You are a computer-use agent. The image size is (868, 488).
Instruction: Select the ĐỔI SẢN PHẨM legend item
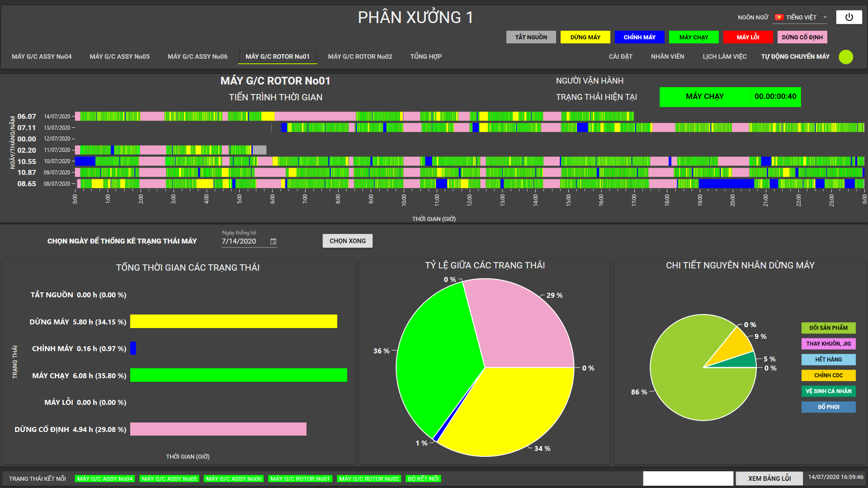(x=828, y=328)
